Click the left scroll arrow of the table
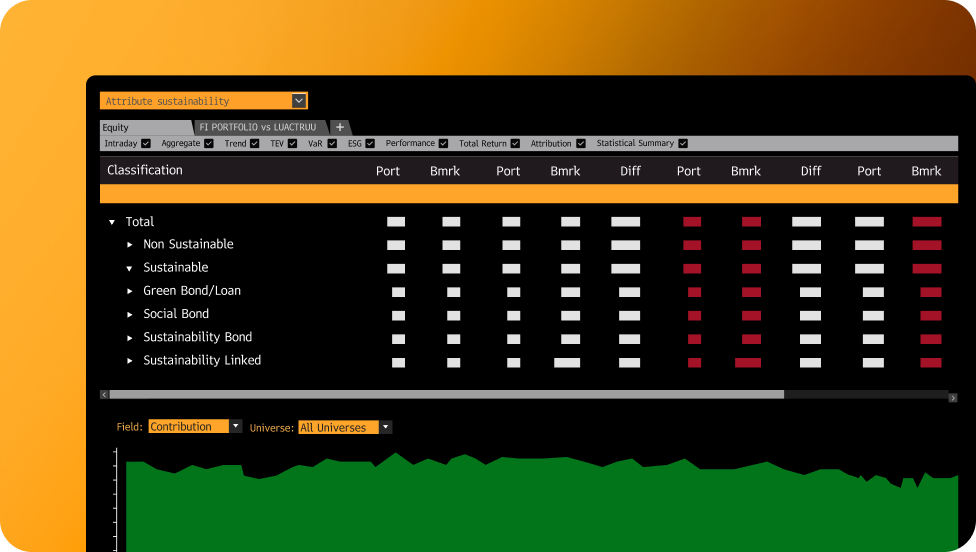 [x=104, y=395]
